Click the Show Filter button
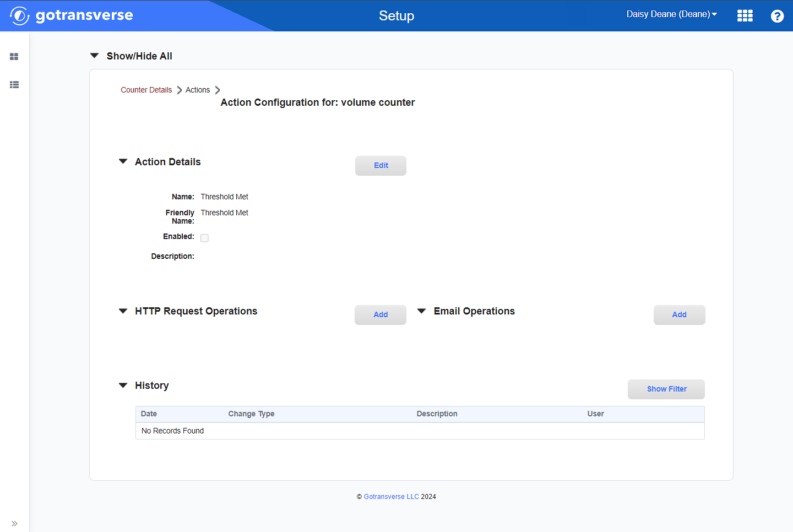The height and width of the screenshot is (532, 793). pyautogui.click(x=666, y=389)
